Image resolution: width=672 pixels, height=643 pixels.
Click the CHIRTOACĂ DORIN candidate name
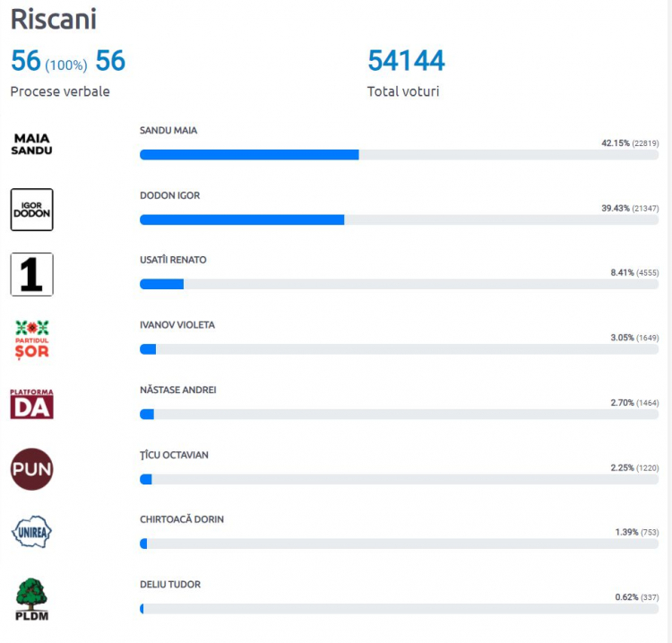coord(182,519)
